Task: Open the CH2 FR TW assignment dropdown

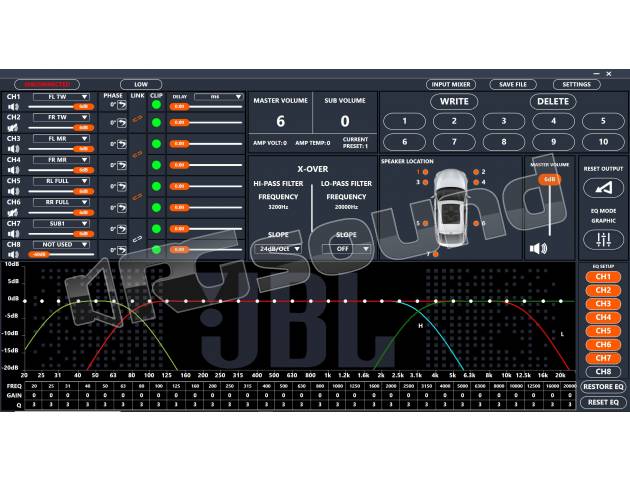Action: (x=61, y=117)
